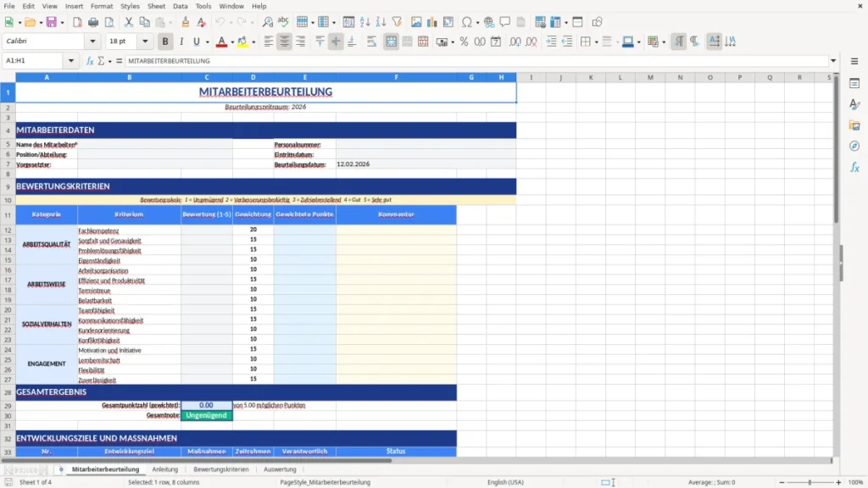868x488 pixels.
Task: Toggle Bold formatting
Action: pyautogui.click(x=165, y=42)
